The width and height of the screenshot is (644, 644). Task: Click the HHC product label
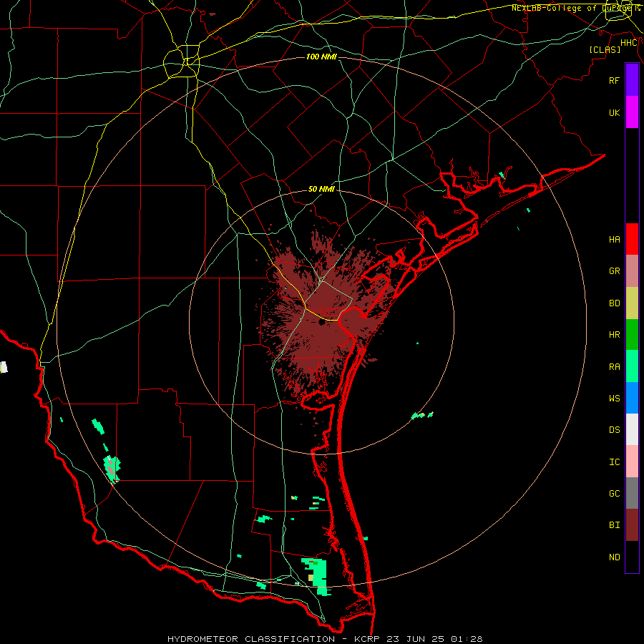(629, 43)
